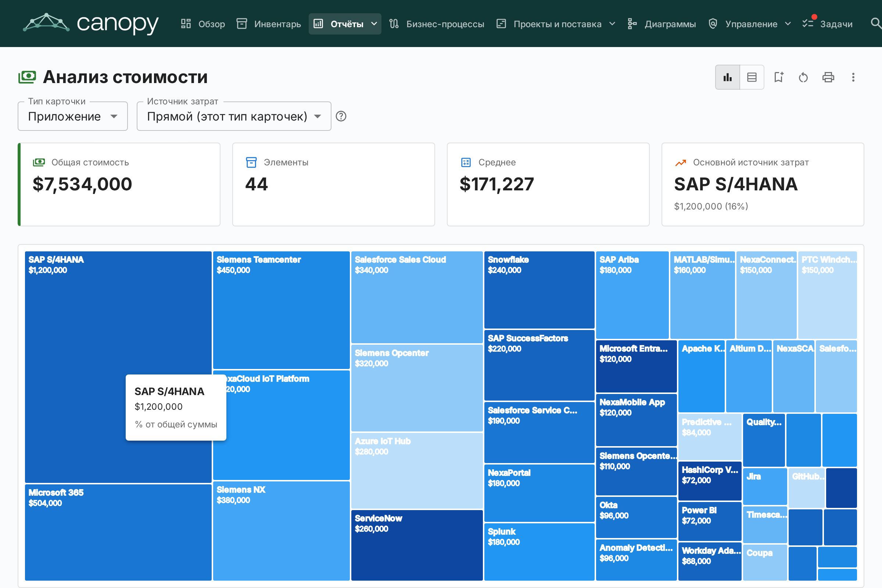
Task: Click the Элементы 44 card
Action: click(x=333, y=184)
